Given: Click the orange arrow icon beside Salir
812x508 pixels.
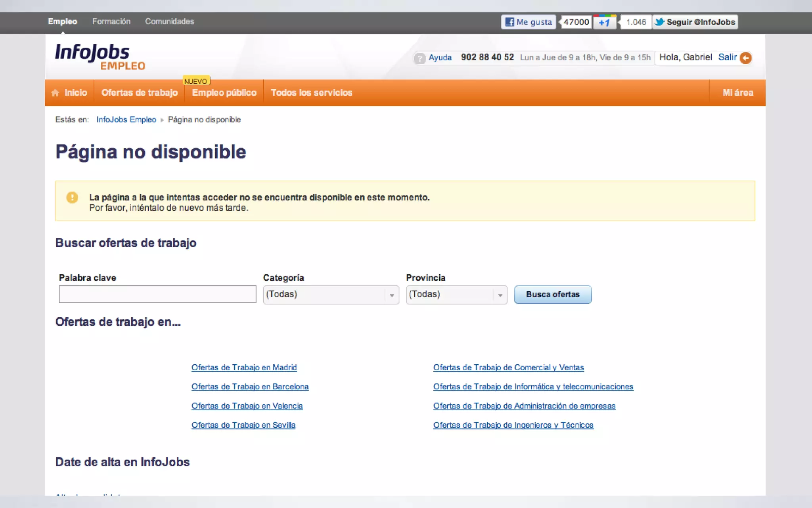Looking at the screenshot, I should pos(745,58).
